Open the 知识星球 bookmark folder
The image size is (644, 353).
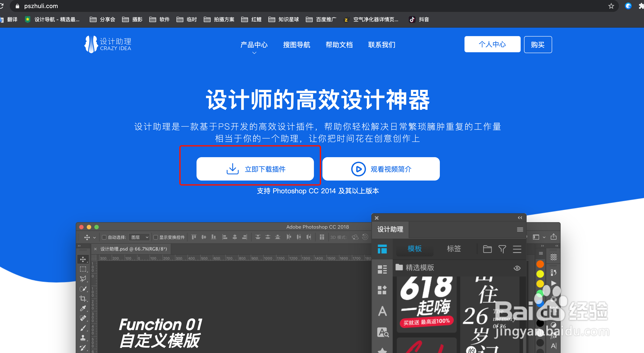[284, 19]
